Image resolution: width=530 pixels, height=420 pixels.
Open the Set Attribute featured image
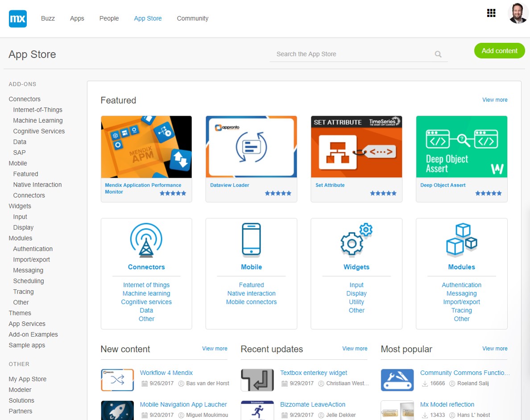356,147
